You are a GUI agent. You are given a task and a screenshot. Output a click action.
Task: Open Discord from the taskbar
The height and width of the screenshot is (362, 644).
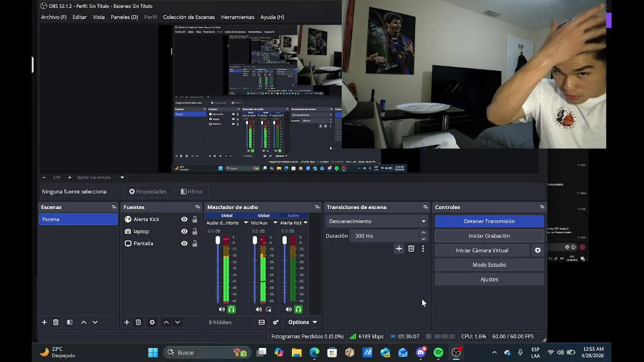pos(421,352)
